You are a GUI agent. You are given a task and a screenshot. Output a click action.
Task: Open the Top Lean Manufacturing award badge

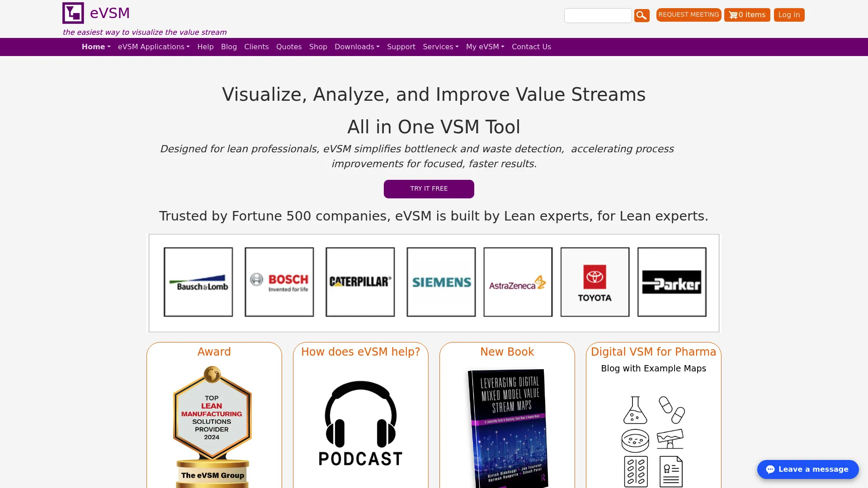pyautogui.click(x=212, y=427)
